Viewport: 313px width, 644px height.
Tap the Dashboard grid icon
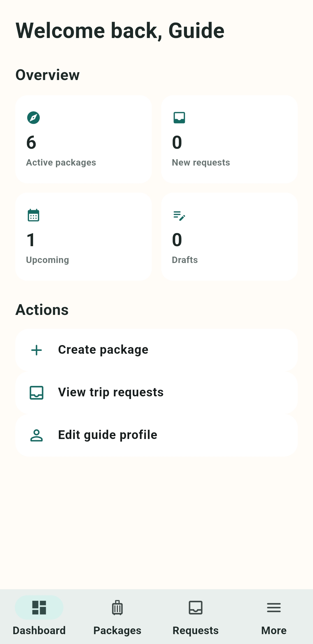pos(39,607)
